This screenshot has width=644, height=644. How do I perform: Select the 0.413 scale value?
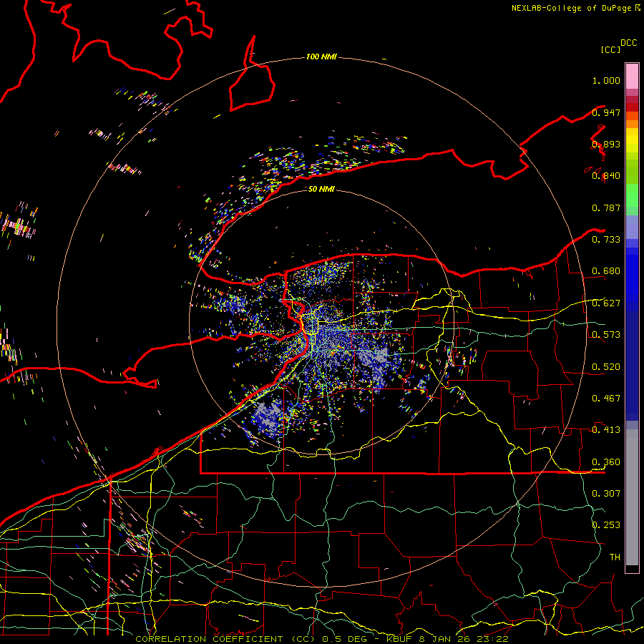point(606,430)
